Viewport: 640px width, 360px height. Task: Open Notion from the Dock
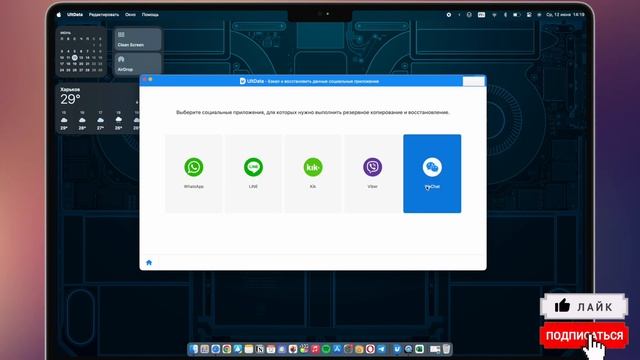point(260,349)
